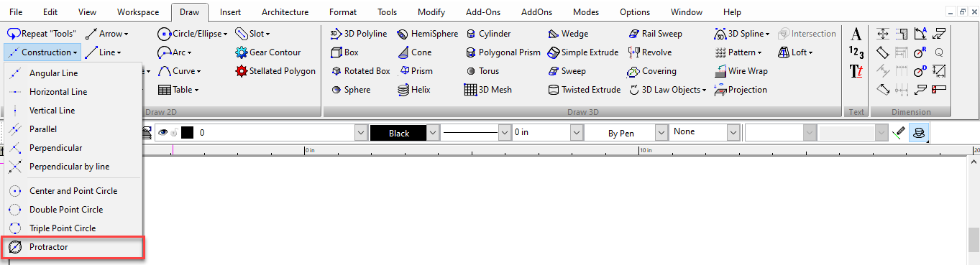Open the Architecture ribbon tab
Viewport: 980px width, 265px height.
point(285,12)
